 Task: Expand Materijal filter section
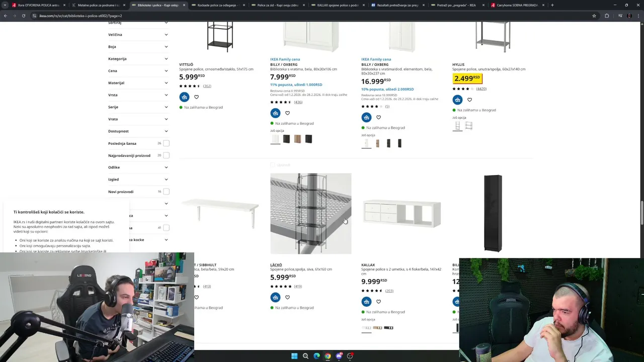(138, 83)
